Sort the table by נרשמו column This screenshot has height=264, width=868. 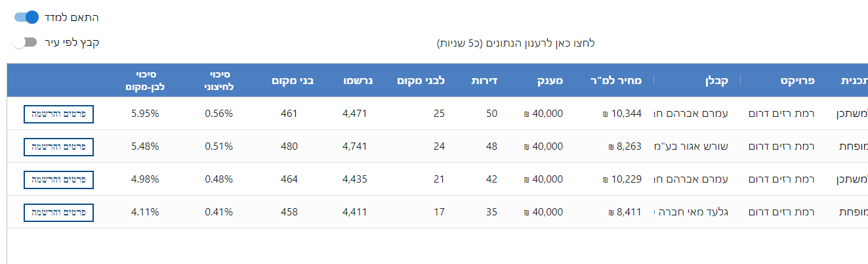pyautogui.click(x=360, y=81)
